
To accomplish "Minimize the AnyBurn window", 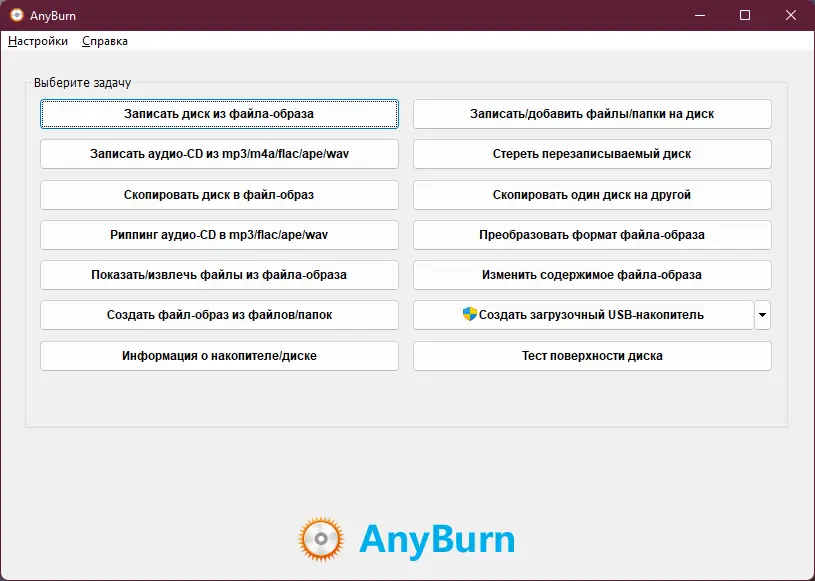I will pyautogui.click(x=700, y=15).
